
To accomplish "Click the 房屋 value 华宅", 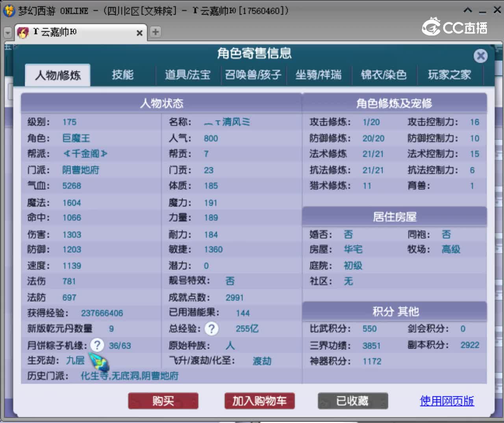I will [x=353, y=249].
